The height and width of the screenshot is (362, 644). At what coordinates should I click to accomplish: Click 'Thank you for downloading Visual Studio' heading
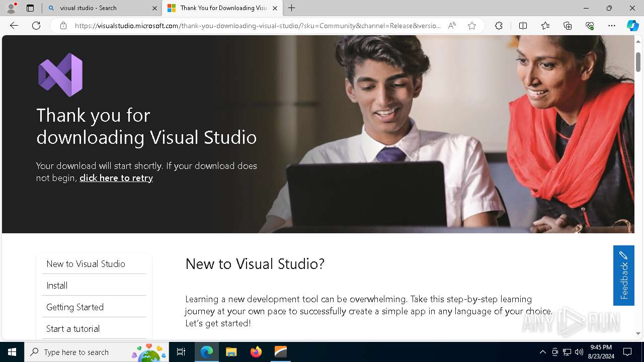(x=146, y=126)
